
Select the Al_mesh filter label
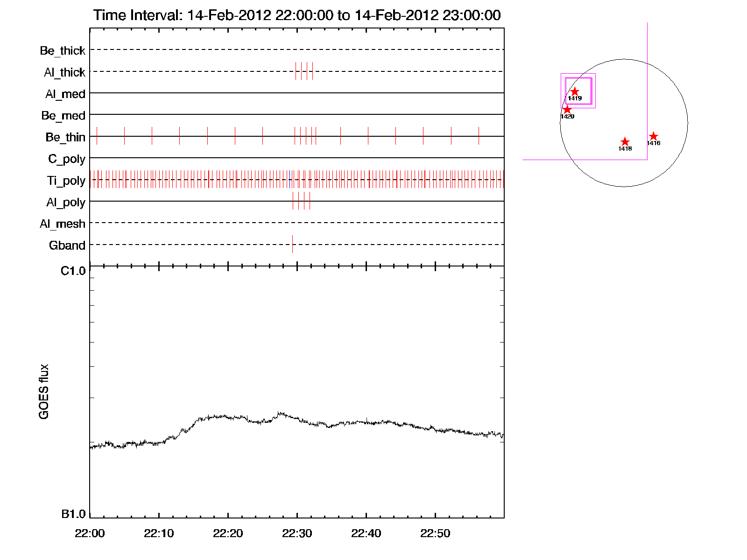pos(63,224)
